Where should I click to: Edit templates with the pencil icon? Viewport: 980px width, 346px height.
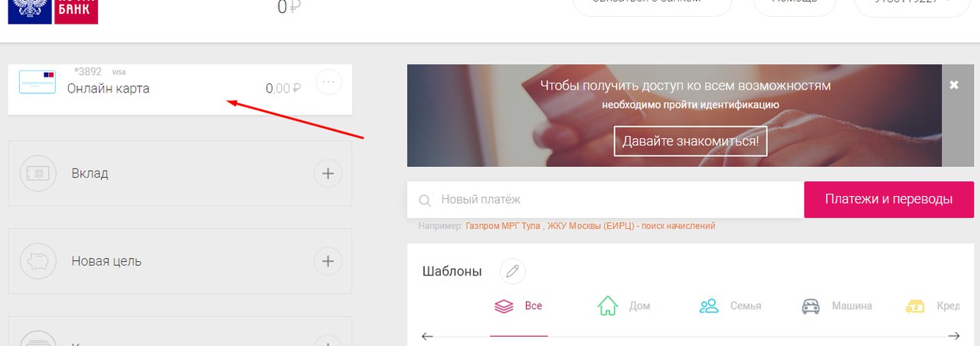512,272
